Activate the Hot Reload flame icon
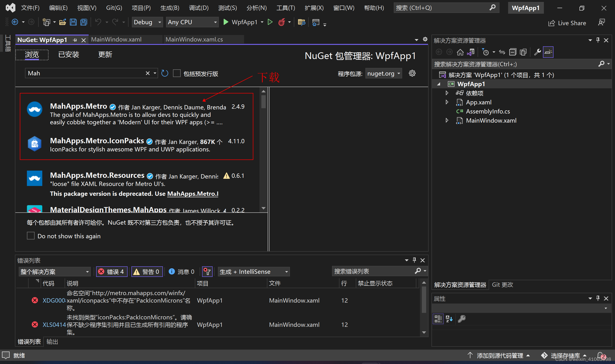The height and width of the screenshot is (364, 615). [282, 22]
